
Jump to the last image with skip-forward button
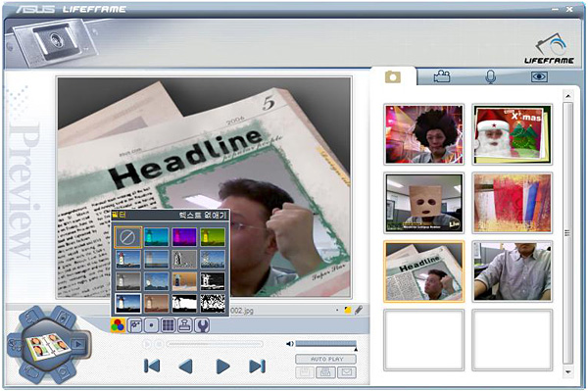pos(257,366)
